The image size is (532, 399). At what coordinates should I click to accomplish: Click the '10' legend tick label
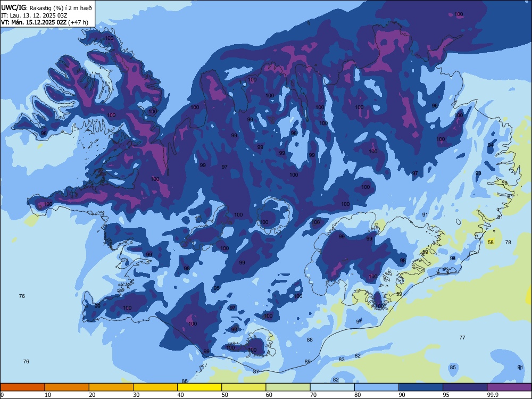(x=48, y=395)
